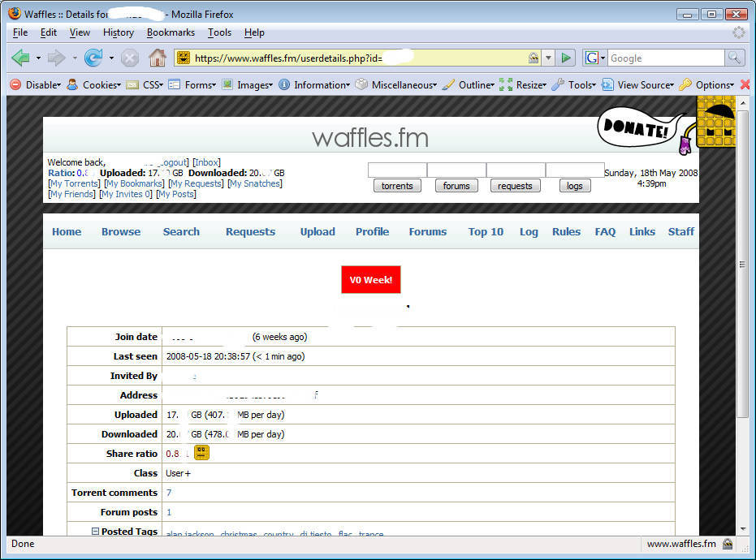Open the Resize toolbar menu
Image resolution: width=756 pixels, height=560 pixels.
(523, 85)
